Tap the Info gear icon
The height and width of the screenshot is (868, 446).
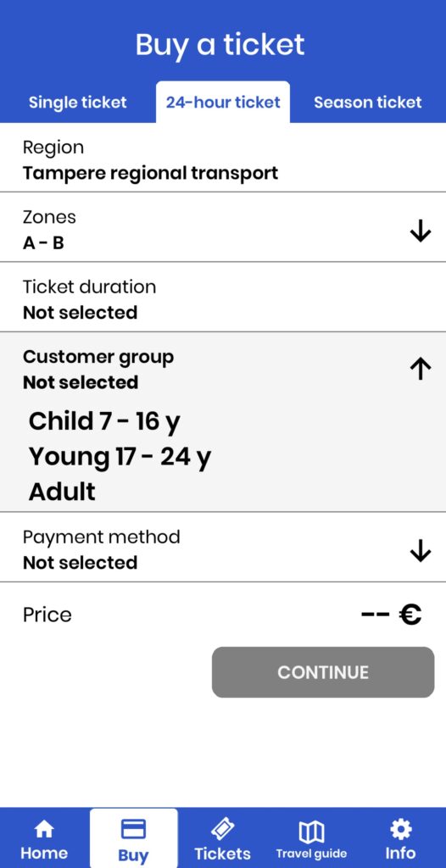400,829
